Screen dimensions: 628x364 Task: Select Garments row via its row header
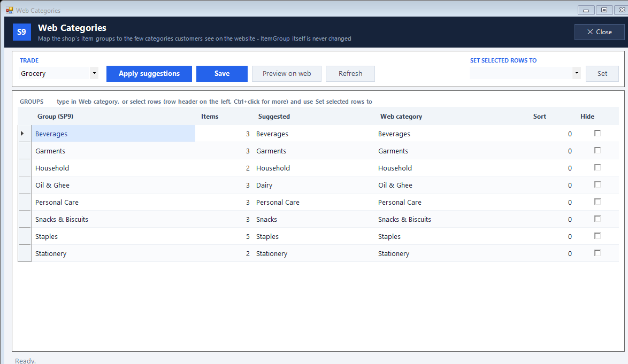[25, 151]
